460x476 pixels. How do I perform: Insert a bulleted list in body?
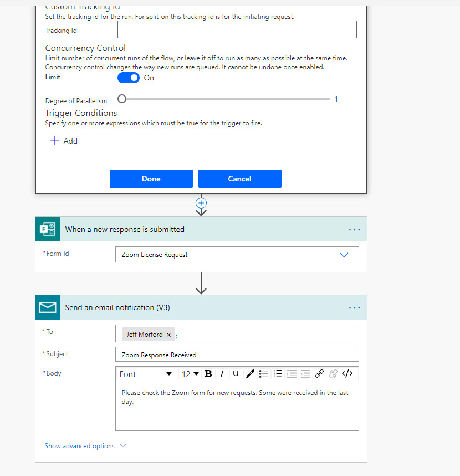click(x=264, y=374)
